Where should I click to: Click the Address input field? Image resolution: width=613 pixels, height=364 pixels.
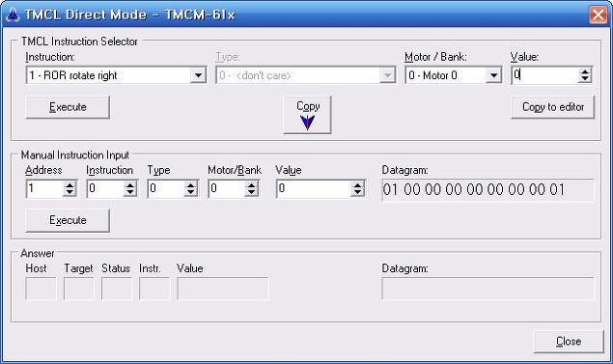[44, 189]
